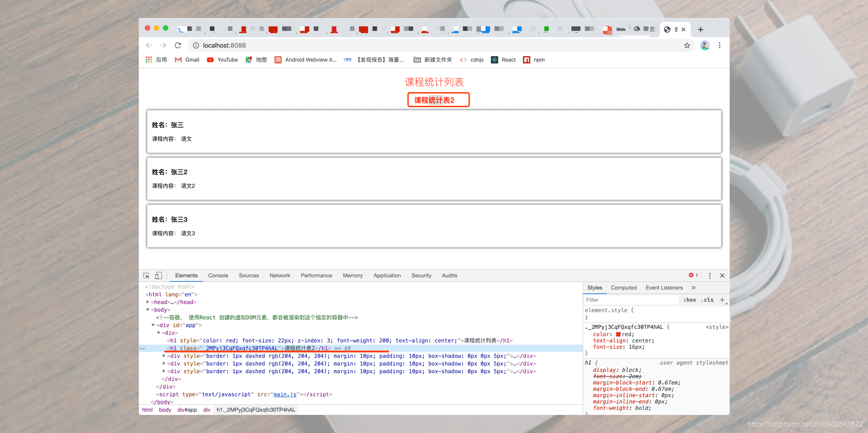This screenshot has width=868, height=433.
Task: Reload the localhost page
Action: [178, 45]
